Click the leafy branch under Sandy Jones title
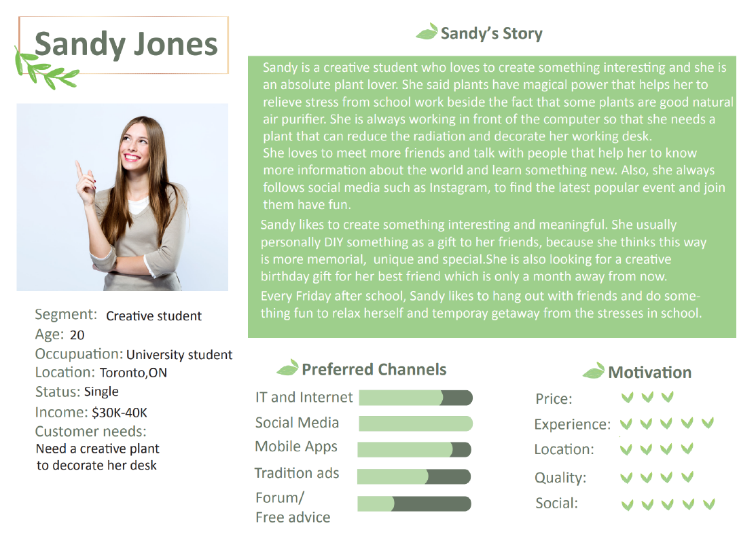Screen dimensions: 756x547 click(x=45, y=70)
